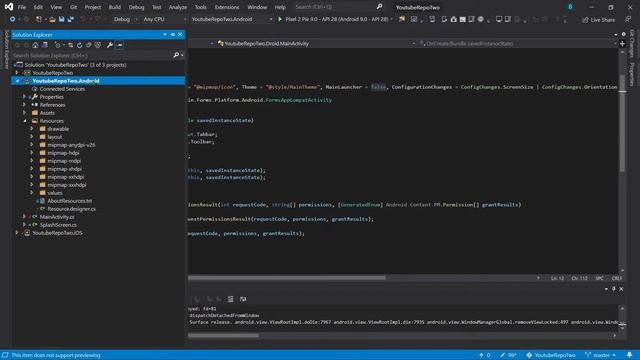Click the Open File folder icon
This screenshot has width=640, height=360.
click(52, 19)
